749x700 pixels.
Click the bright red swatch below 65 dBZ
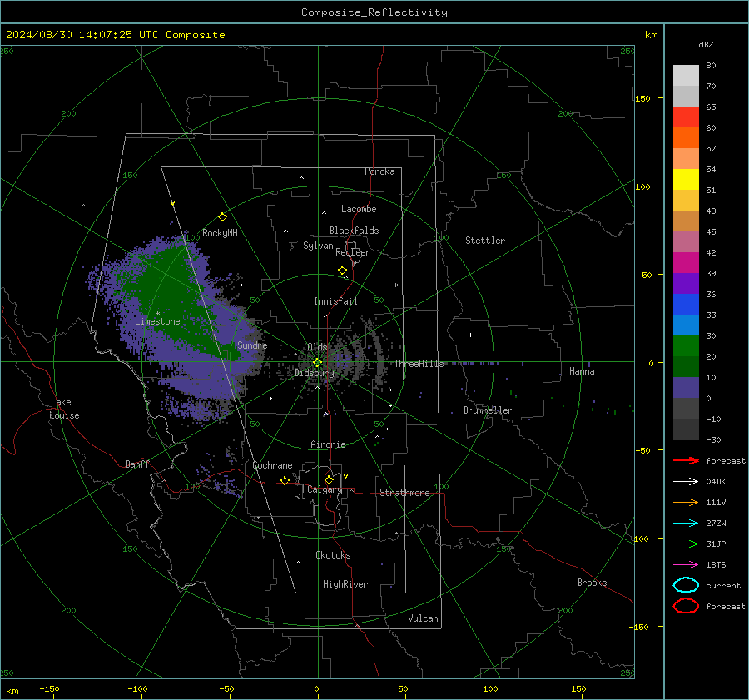[686, 117]
